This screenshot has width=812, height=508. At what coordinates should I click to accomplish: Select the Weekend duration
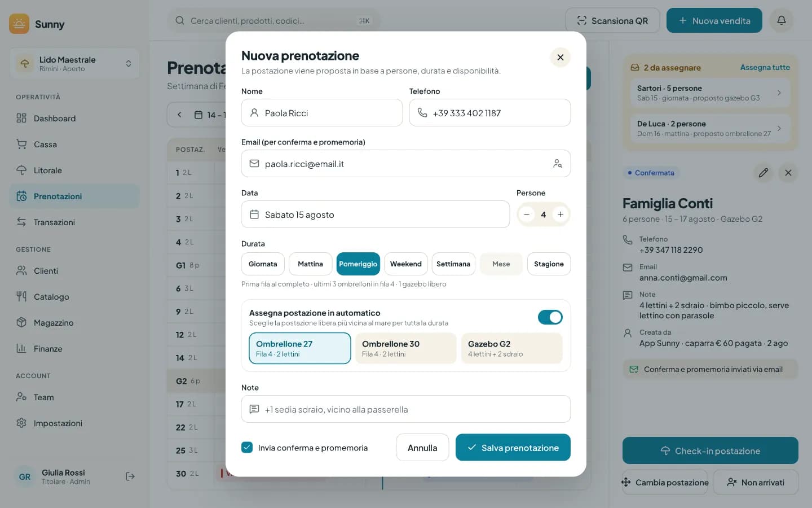tap(406, 264)
